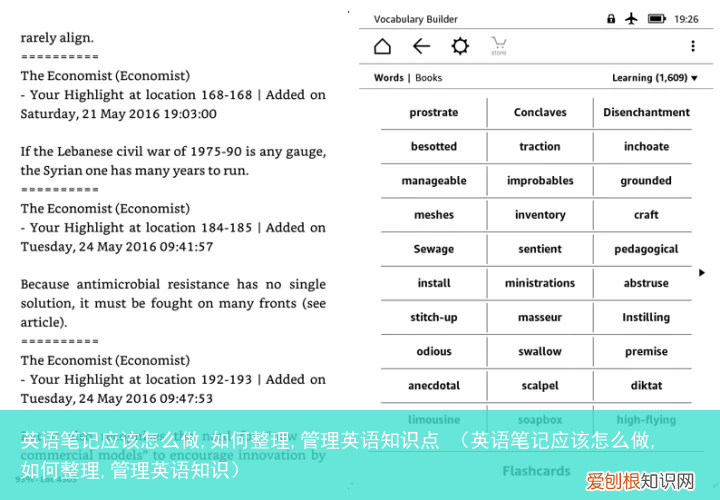Click highlight header at location 168-168

[173, 104]
